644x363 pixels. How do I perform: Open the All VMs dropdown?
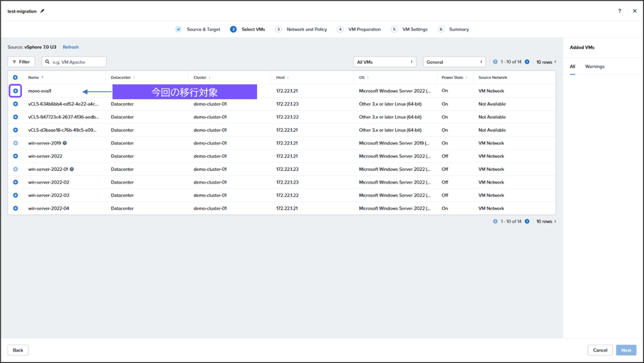384,62
